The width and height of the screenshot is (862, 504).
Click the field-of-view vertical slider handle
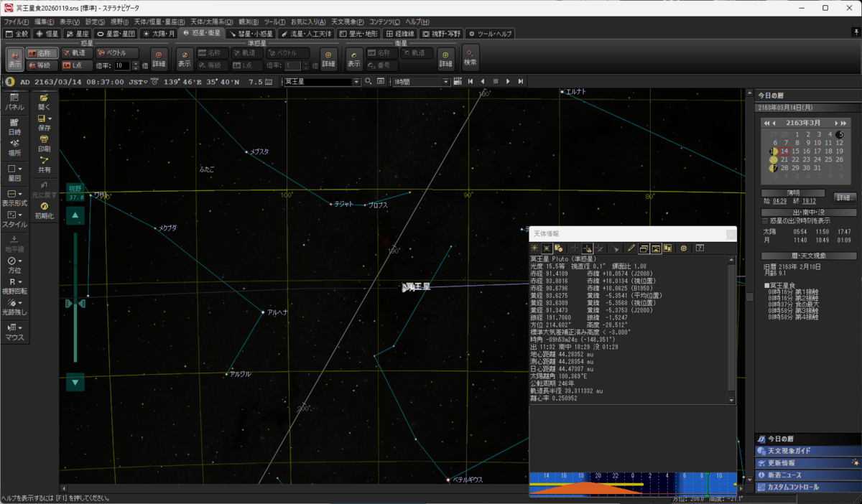tap(75, 304)
